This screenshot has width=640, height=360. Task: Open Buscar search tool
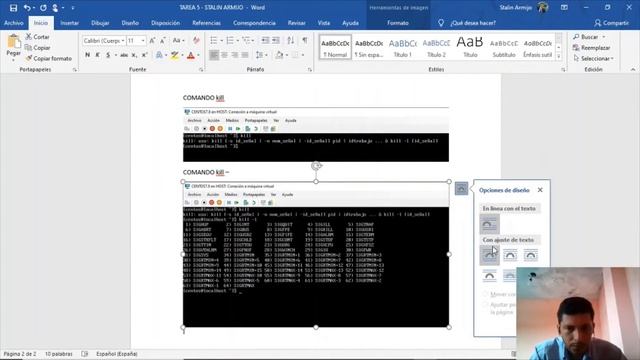pyautogui.click(x=586, y=37)
